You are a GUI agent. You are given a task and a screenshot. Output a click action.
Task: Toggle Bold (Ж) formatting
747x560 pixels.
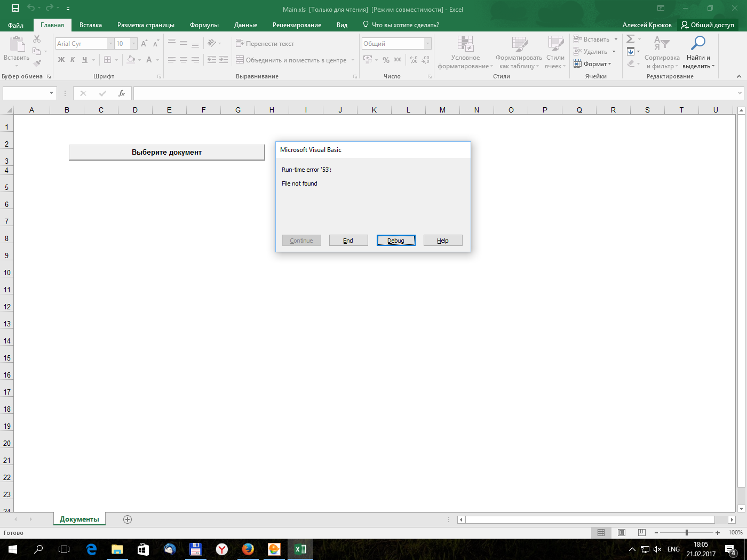click(61, 60)
